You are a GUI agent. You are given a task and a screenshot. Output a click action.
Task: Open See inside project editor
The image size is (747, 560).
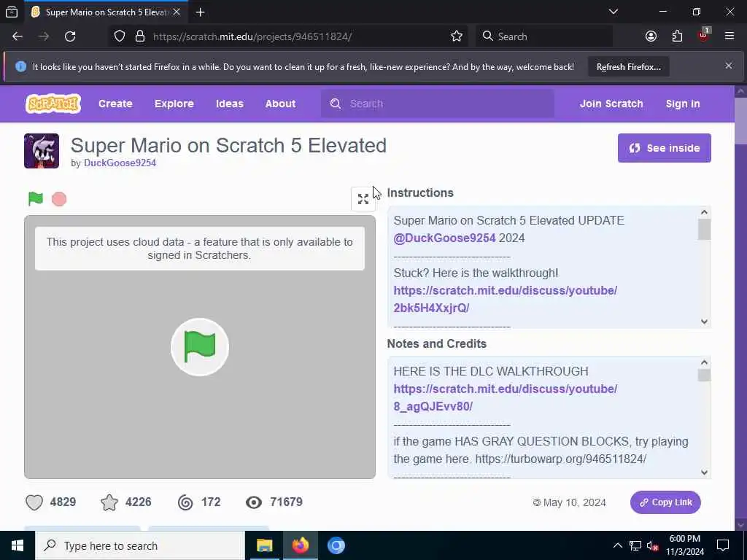pyautogui.click(x=664, y=148)
